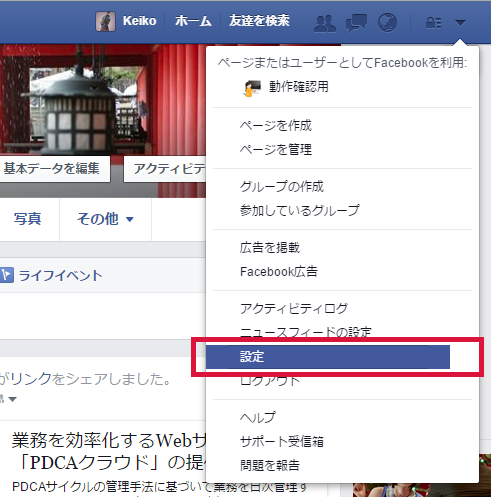Collapse the account dropdown arrow
Screen dimensions: 491x497
click(460, 23)
